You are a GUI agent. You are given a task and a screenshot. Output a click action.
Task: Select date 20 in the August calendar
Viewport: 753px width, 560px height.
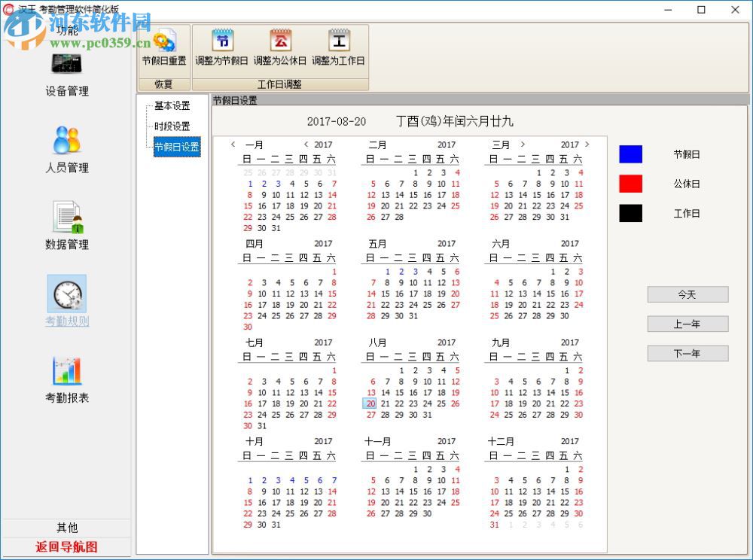[370, 403]
